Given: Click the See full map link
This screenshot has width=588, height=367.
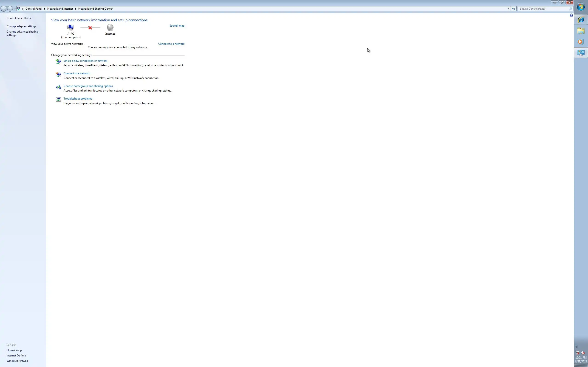Looking at the screenshot, I should pyautogui.click(x=177, y=25).
